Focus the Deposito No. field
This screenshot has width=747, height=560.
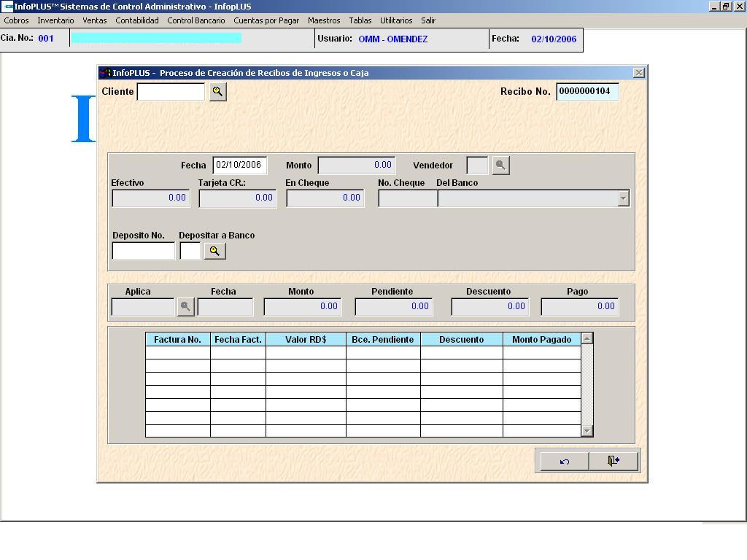pos(144,251)
